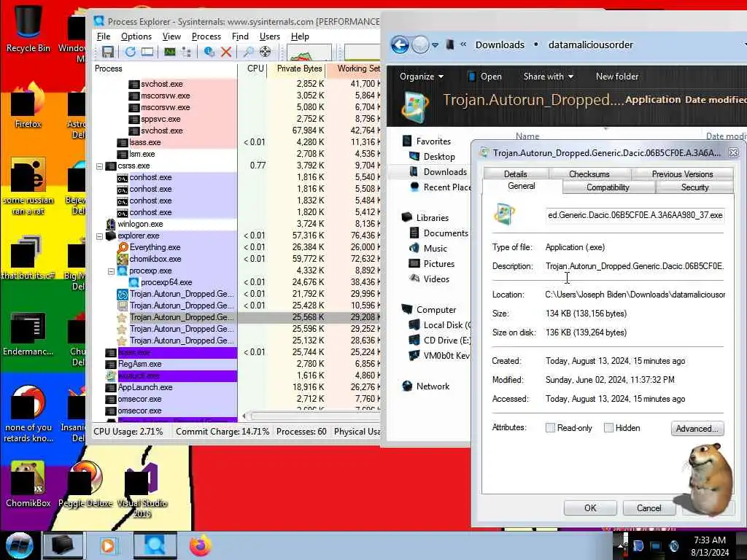Image resolution: width=747 pixels, height=560 pixels.
Task: Open System Information via green graph icon
Action: pos(169,52)
